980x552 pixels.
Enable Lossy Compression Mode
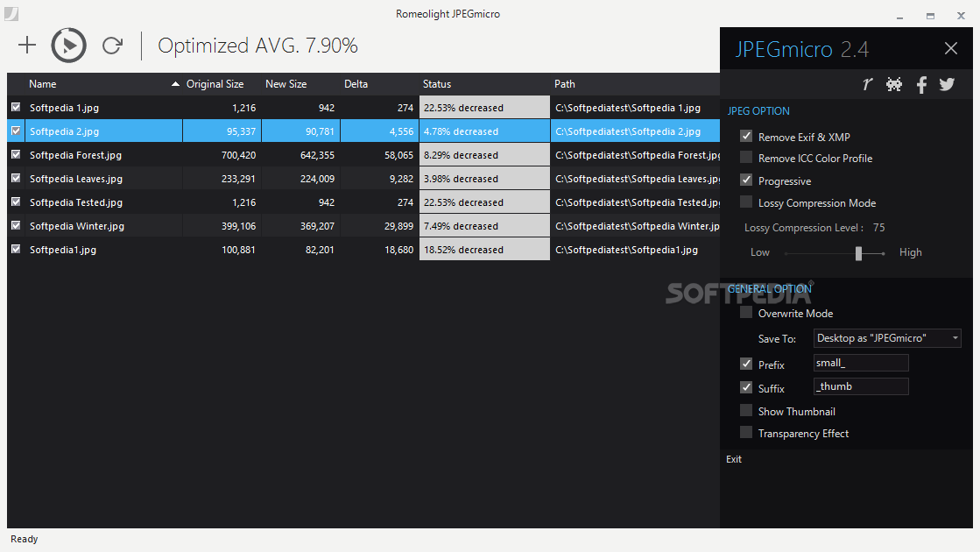[x=746, y=202]
